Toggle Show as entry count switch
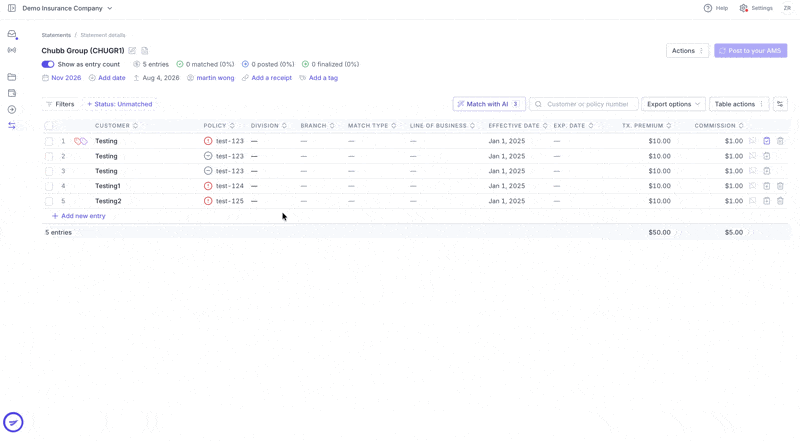The height and width of the screenshot is (441, 800). coord(48,64)
